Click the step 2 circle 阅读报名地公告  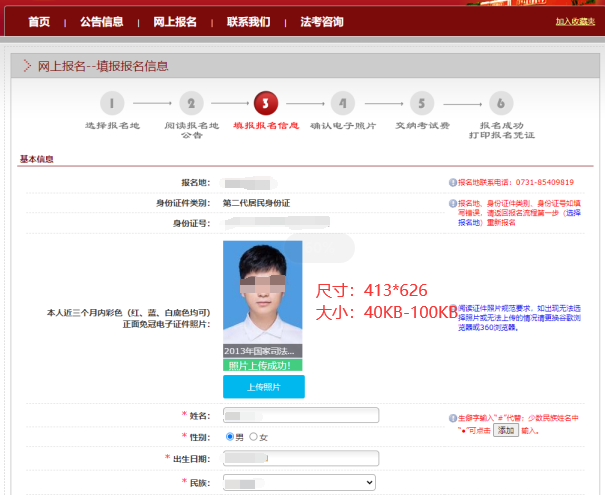pos(192,102)
